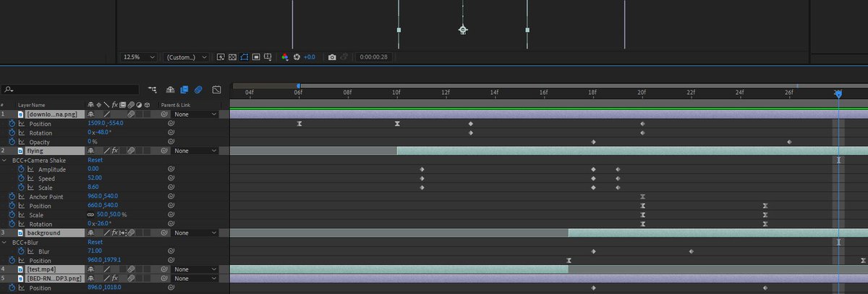Open parent dropdown for [downlo...na.png] layer
The width and height of the screenshot is (868, 294).
pos(195,114)
